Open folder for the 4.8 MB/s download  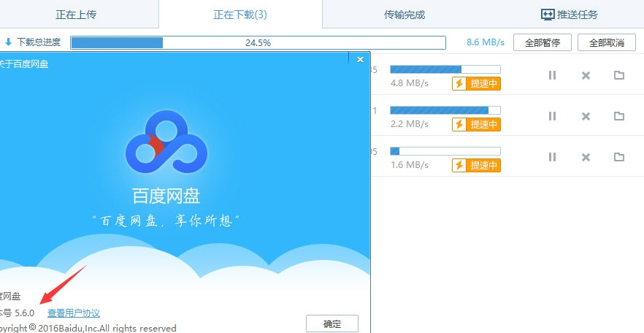[x=619, y=75]
